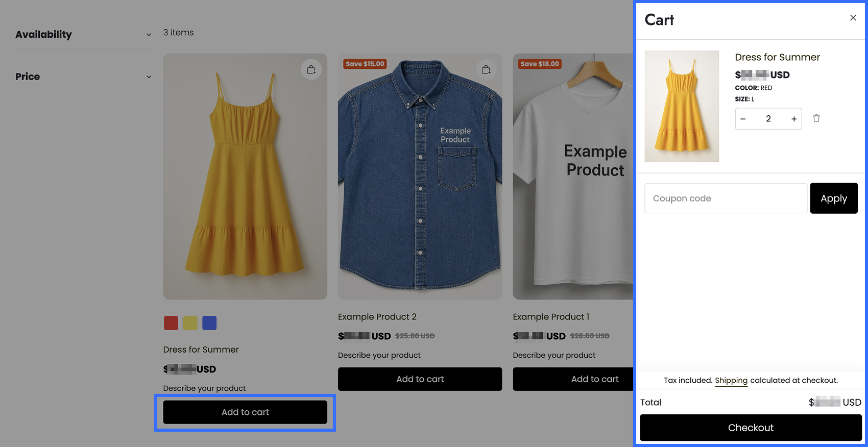
Task: Select the yellow color swatch
Action: 190,323
